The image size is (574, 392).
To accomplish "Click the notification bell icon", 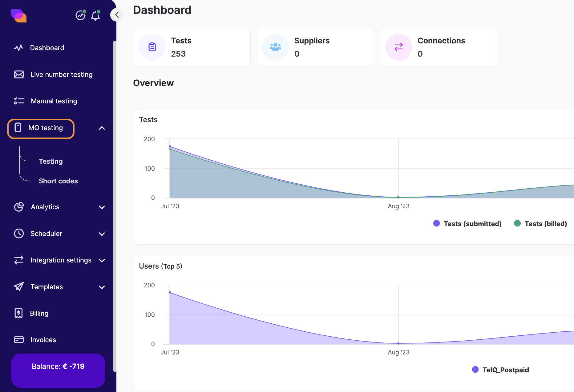I will click(95, 15).
